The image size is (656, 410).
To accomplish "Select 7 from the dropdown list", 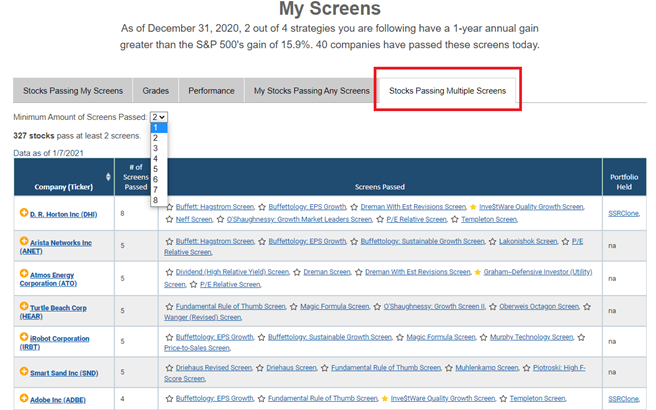I will click(x=159, y=190).
